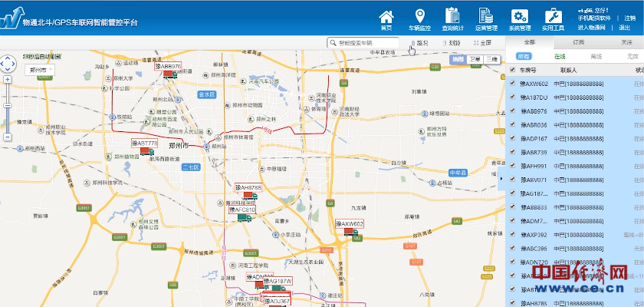Open the 进入物通网 link
This screenshot has height=307, width=644.
coord(592,28)
